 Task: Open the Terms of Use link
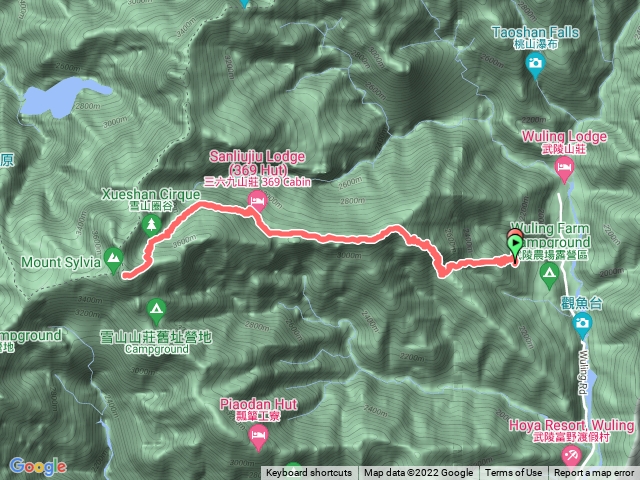point(513,473)
